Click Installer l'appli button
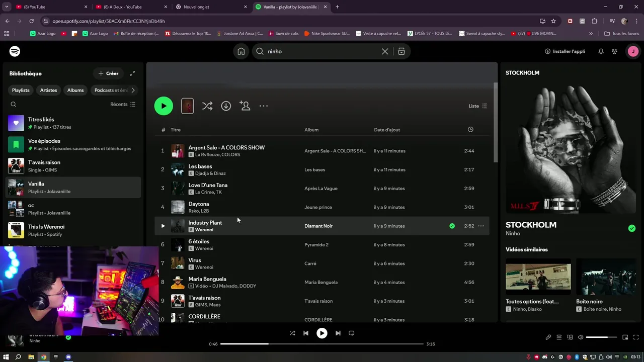644x362 pixels. tap(565, 51)
